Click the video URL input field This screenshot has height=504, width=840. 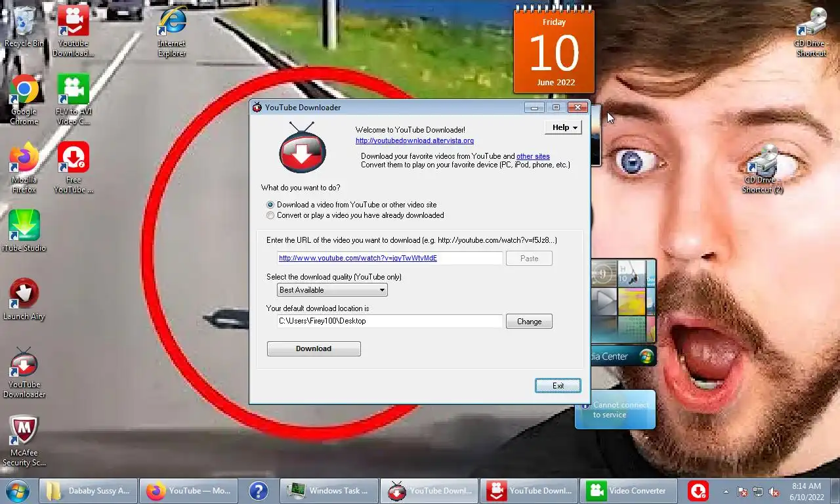click(390, 258)
